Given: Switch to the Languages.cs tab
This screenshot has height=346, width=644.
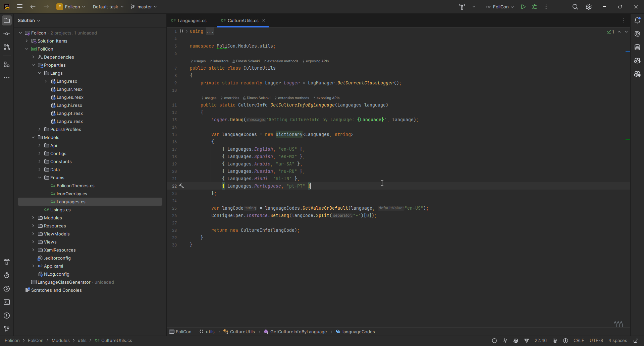Looking at the screenshot, I should coord(189,20).
